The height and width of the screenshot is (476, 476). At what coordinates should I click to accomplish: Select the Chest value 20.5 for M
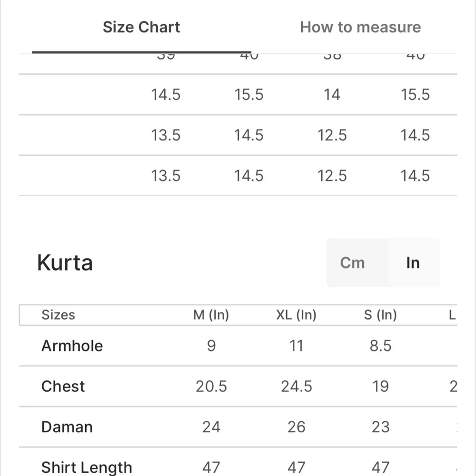point(211,387)
